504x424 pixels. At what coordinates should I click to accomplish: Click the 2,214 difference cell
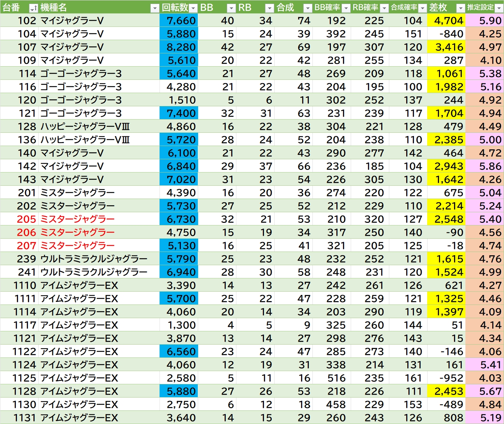446,206
